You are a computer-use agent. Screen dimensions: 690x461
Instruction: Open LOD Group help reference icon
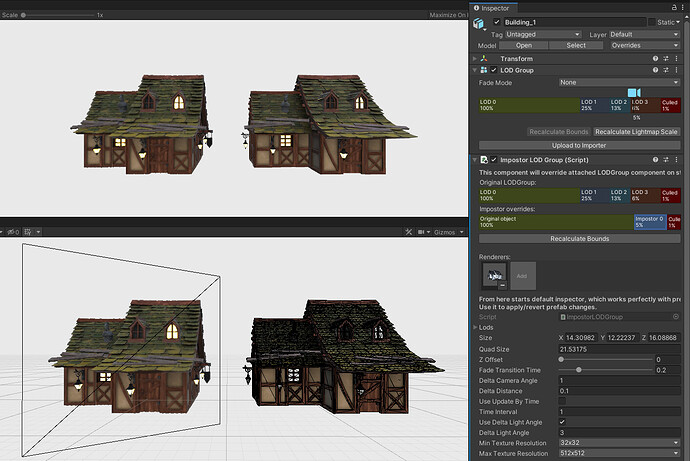point(656,70)
